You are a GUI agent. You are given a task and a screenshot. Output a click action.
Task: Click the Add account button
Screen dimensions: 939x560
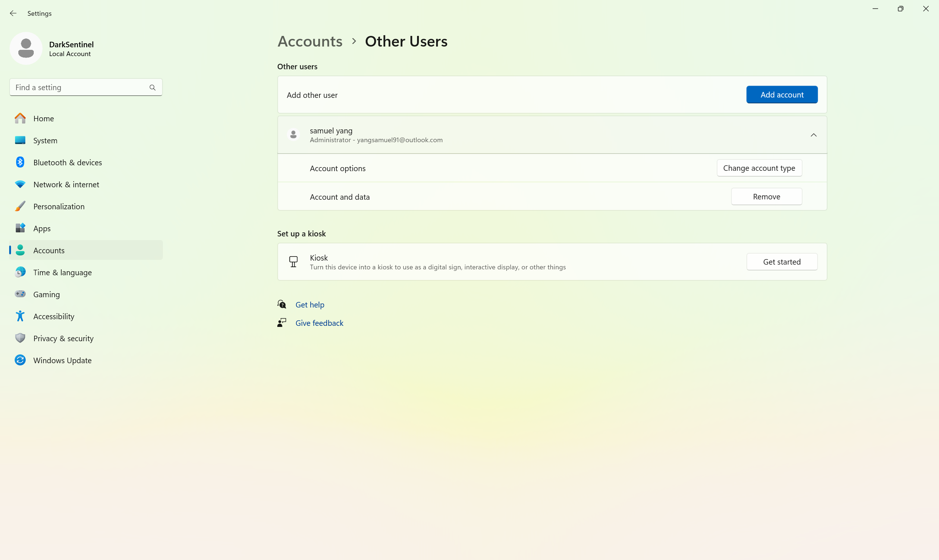click(782, 94)
